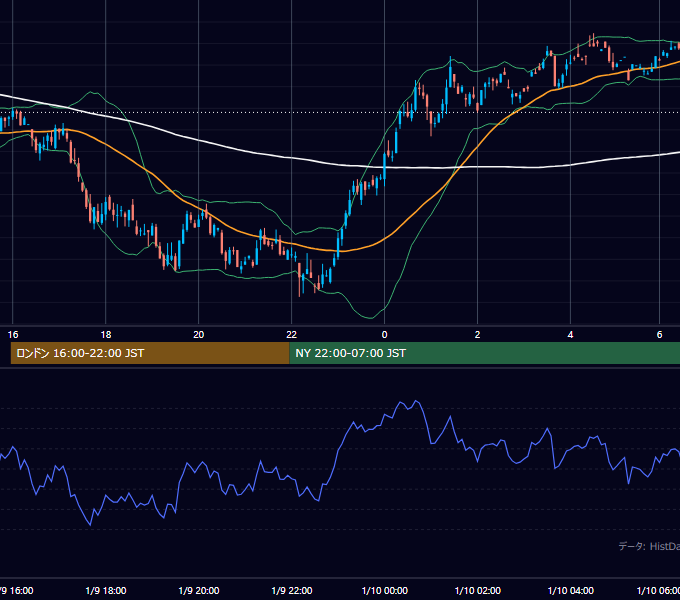Click the 1/10 00:00 date label
680x600 pixels.
385,590
